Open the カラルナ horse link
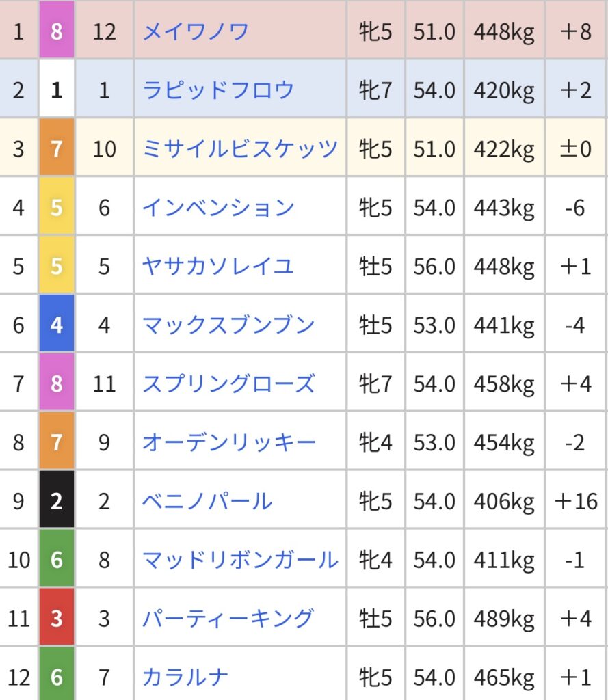 [185, 677]
